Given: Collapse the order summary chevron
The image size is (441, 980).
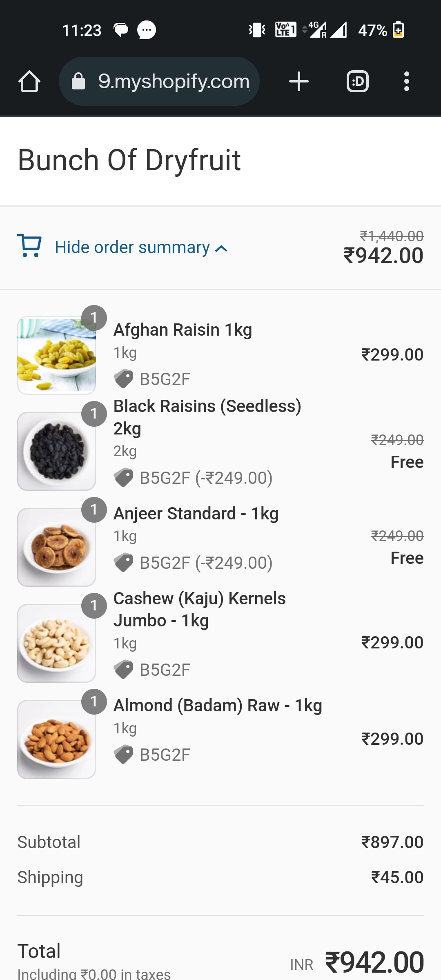Looking at the screenshot, I should coord(221,249).
